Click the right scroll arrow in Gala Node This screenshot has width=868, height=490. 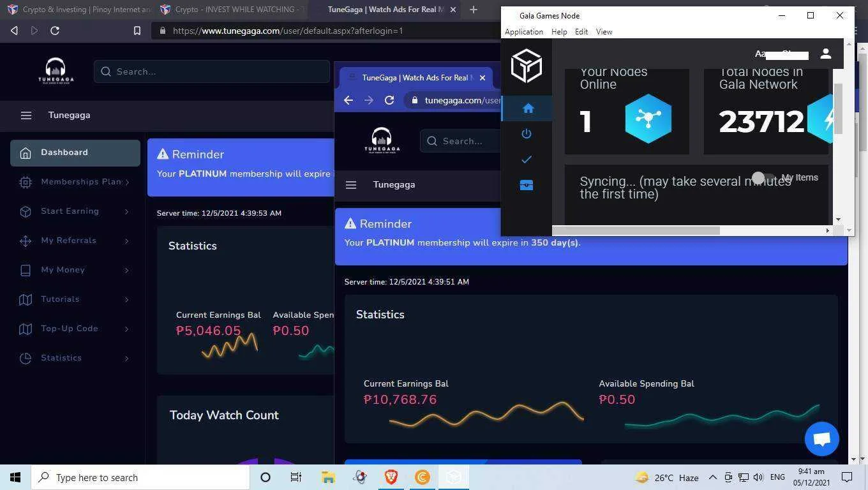(x=828, y=230)
